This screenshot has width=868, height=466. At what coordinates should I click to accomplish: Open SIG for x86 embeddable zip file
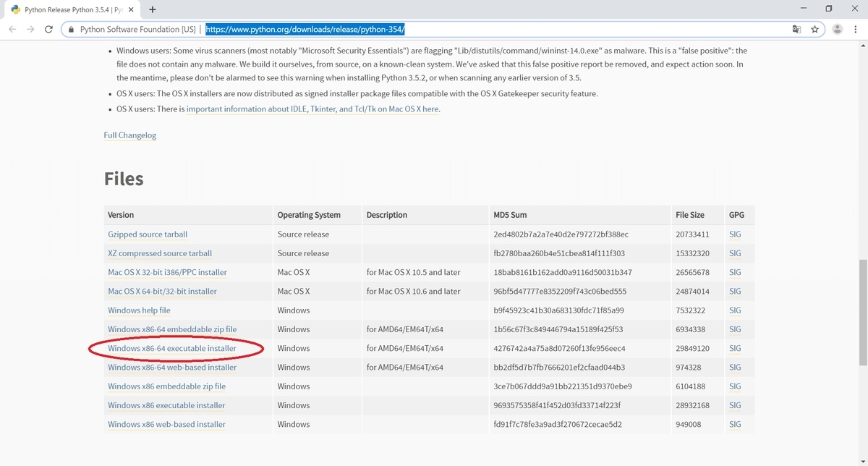tap(735, 386)
